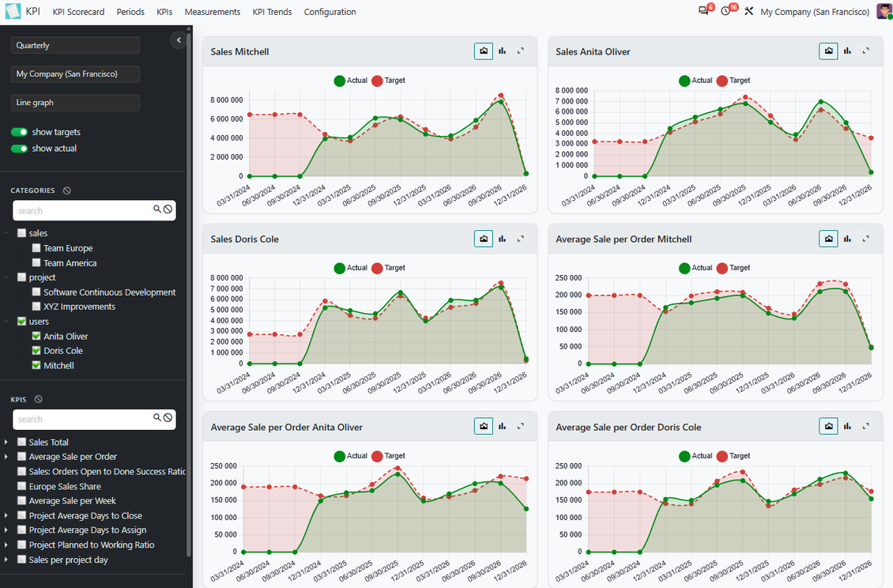
Task: Switch Sales Anita Oliver chart to bar graph
Action: 847,51
